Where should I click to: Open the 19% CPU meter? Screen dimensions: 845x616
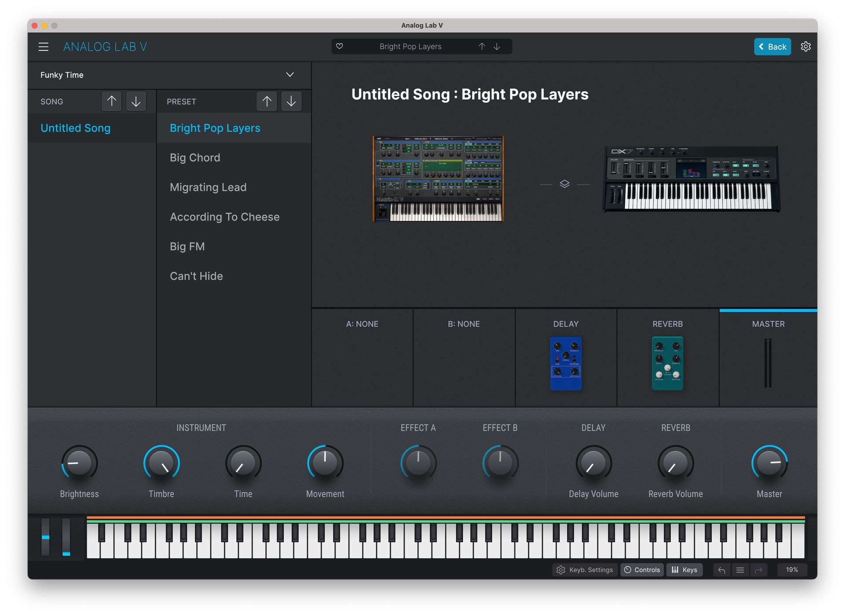792,570
